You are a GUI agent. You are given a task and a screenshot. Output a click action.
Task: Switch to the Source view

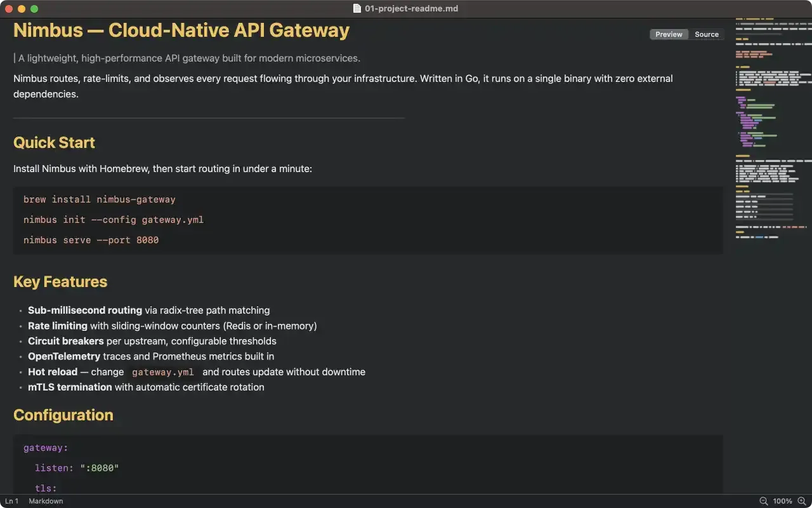tap(706, 34)
